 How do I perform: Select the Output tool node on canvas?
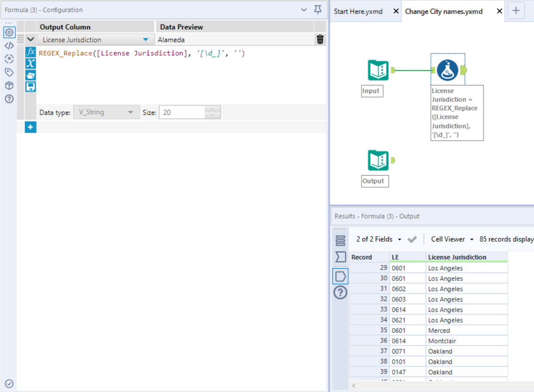378,160
